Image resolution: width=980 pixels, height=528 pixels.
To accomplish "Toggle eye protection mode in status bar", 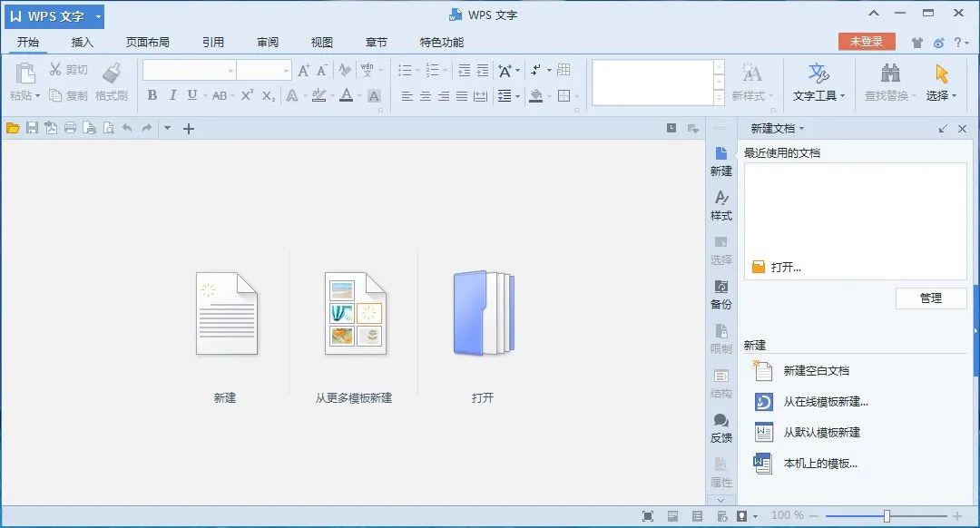I will click(742, 516).
